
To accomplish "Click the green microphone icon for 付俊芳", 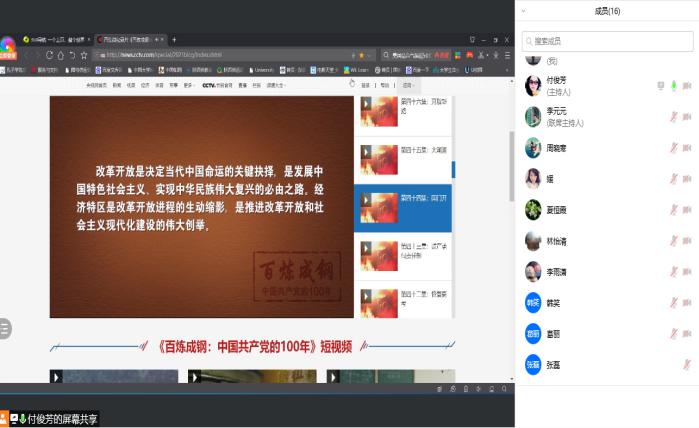I will pos(674,86).
